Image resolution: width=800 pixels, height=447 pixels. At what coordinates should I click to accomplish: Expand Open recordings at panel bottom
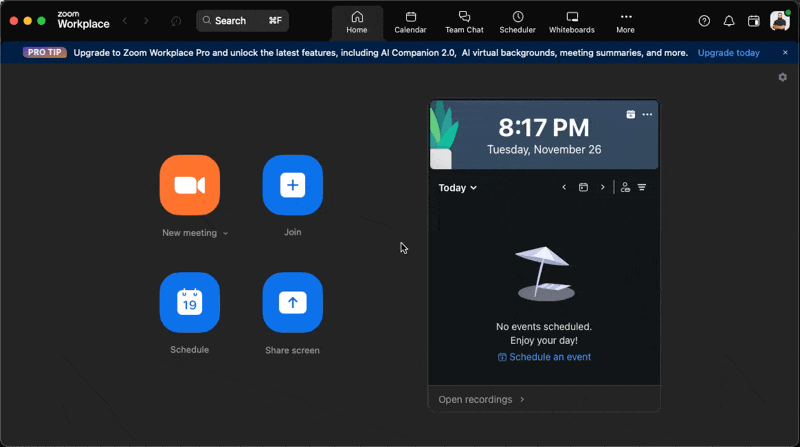[481, 399]
